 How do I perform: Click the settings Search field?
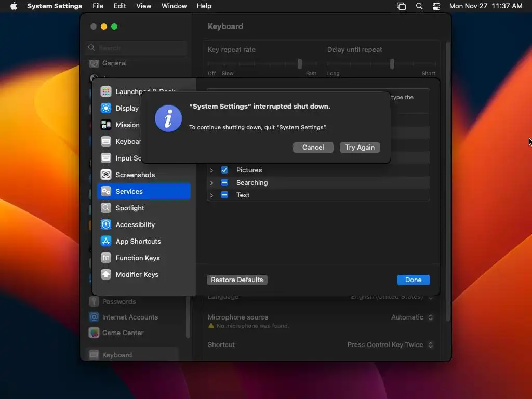[137, 48]
